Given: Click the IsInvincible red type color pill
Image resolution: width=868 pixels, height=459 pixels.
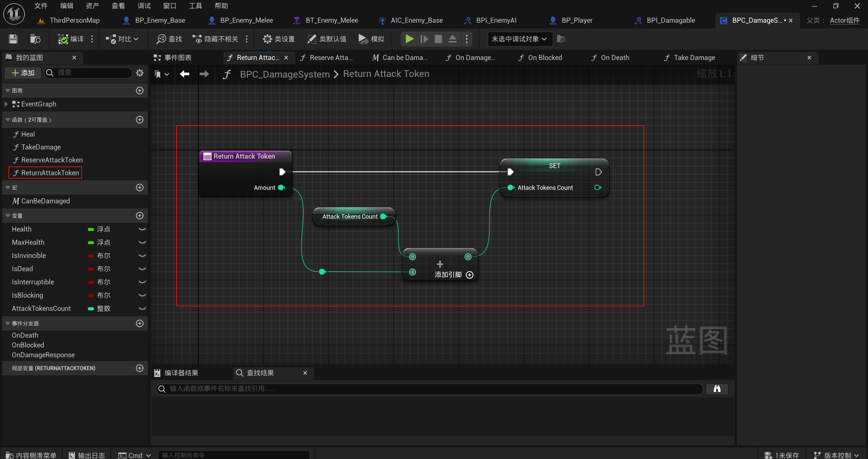Looking at the screenshot, I should (91, 256).
